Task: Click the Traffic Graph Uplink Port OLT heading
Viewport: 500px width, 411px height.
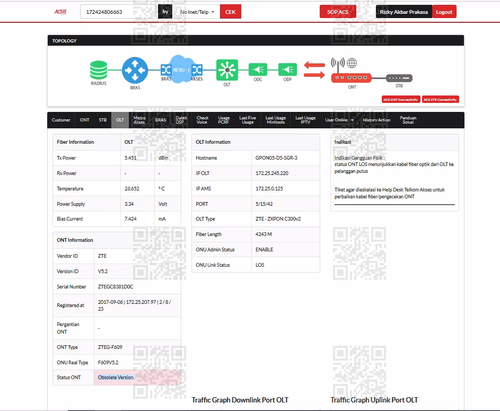Action: pyautogui.click(x=374, y=400)
